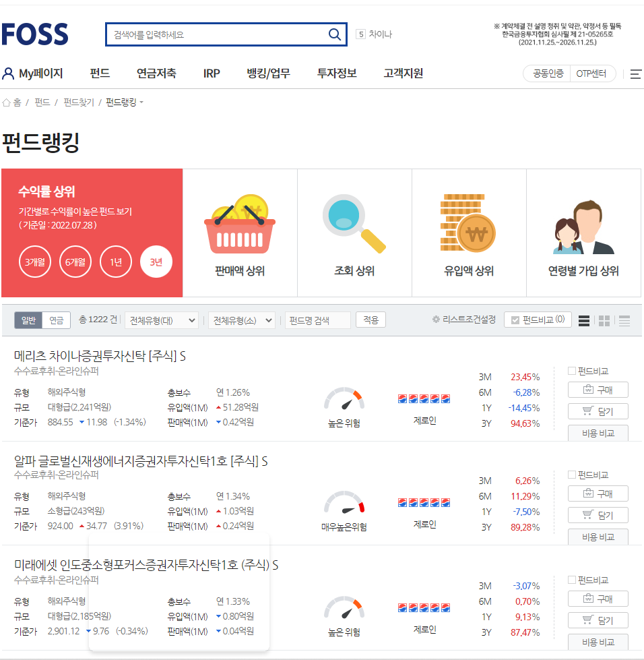This screenshot has height=660, width=644.
Task: Toggle to 일반 fund list
Action: pyautogui.click(x=28, y=320)
